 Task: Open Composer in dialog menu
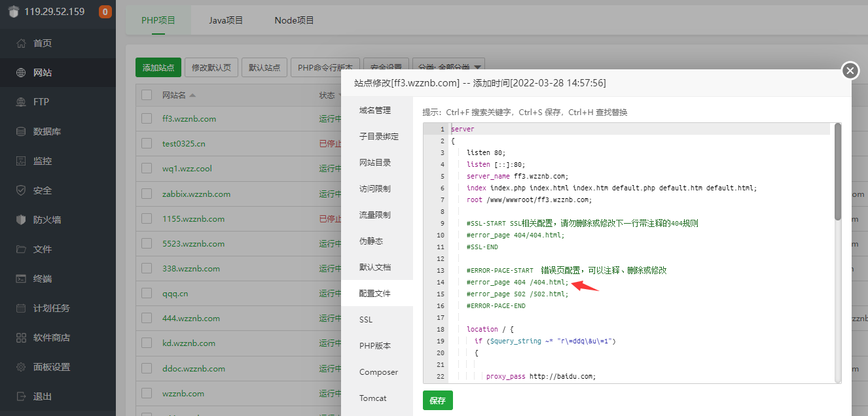[x=377, y=372]
